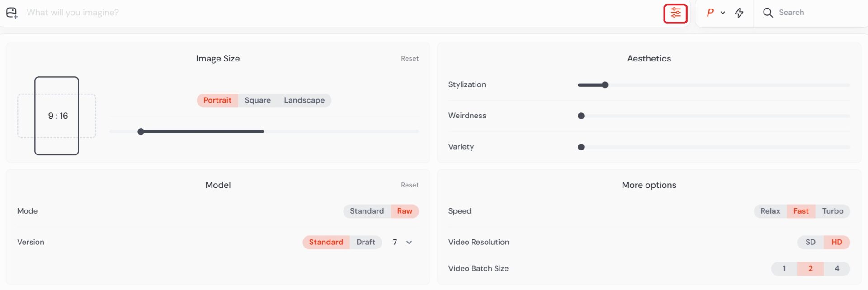Select Square image size
The width and height of the screenshot is (868, 290).
click(258, 100)
